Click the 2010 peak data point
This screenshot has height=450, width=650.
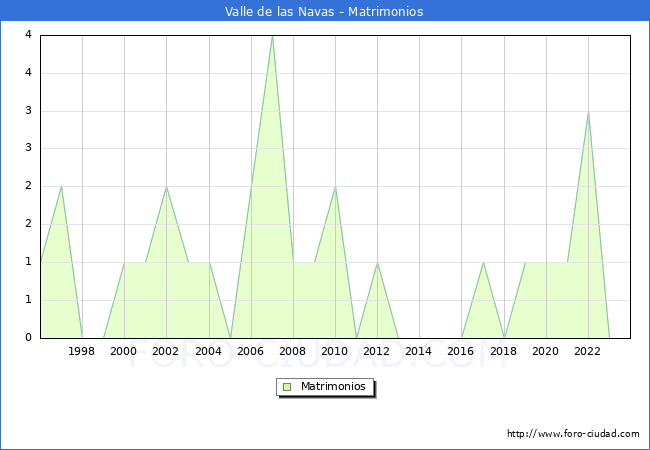(335, 187)
